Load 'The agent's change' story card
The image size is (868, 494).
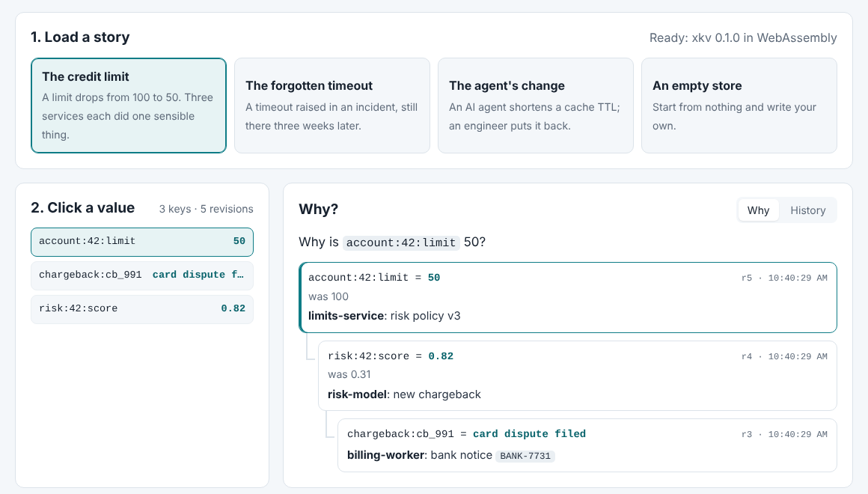pyautogui.click(x=535, y=106)
